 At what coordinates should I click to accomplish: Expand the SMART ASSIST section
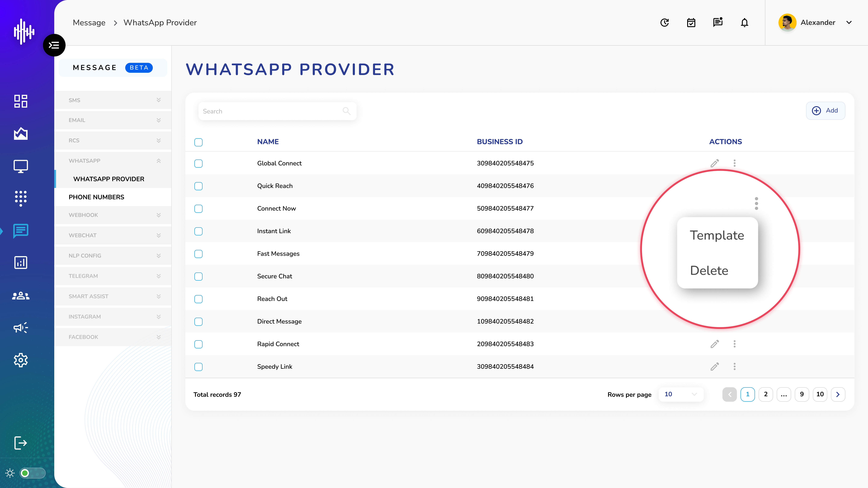pos(113,296)
